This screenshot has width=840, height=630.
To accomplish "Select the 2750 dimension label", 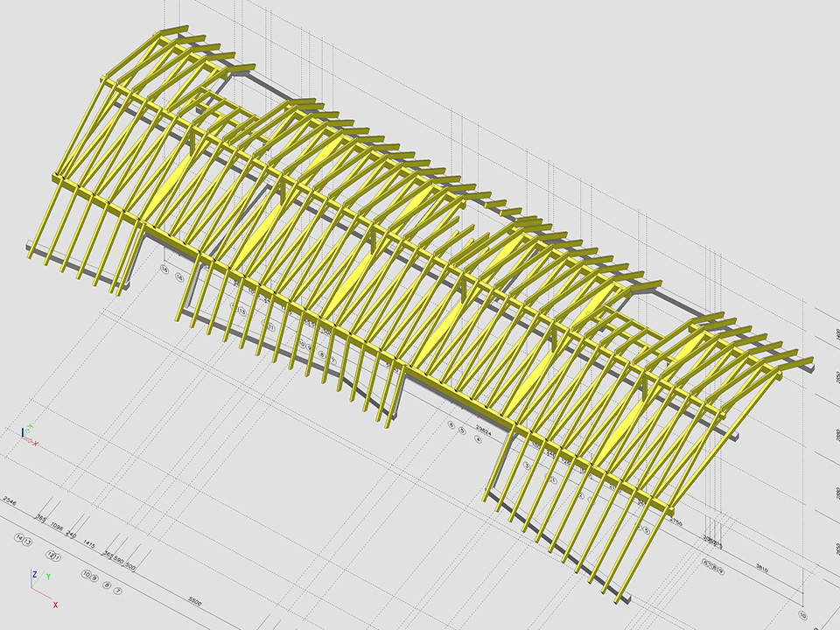I will coord(675,521).
